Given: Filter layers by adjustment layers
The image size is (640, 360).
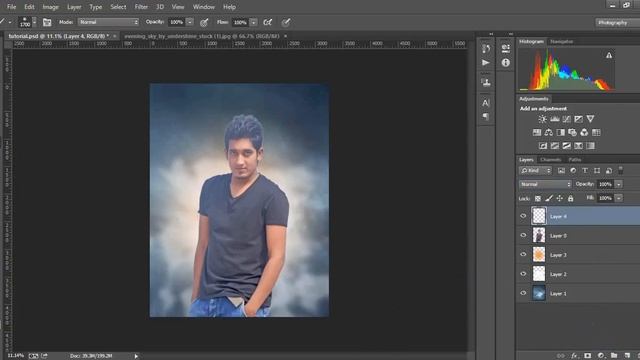Looking at the screenshot, I should point(573,171).
